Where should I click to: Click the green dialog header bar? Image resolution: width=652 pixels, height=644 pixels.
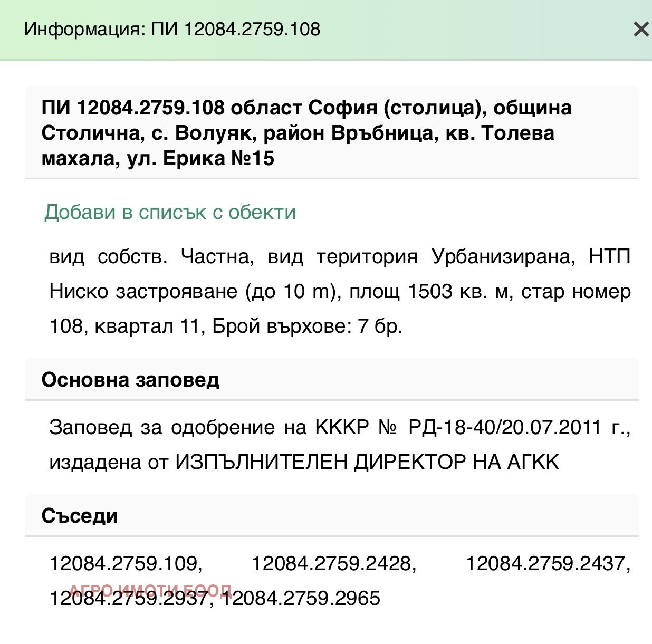point(326,30)
